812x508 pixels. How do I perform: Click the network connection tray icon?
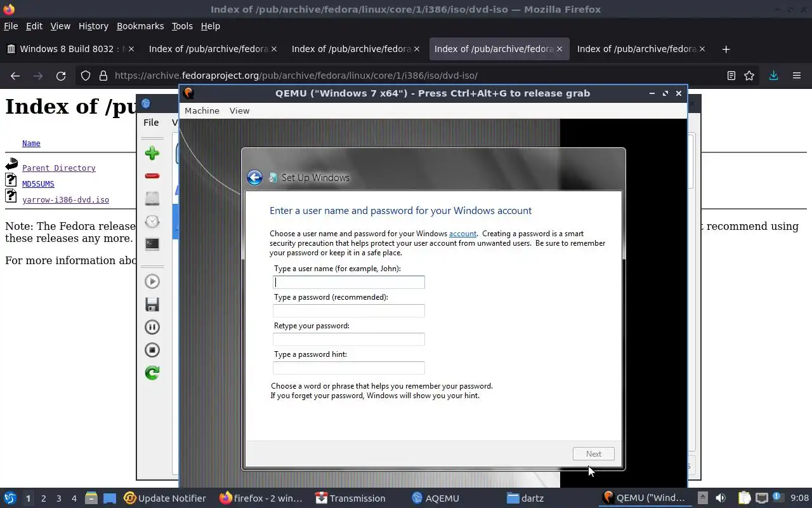tap(761, 498)
